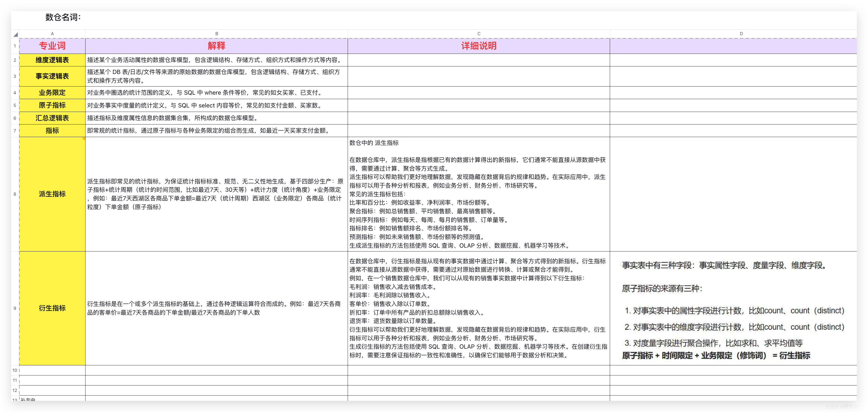Select the 事实逻辑表 cell

(52, 76)
